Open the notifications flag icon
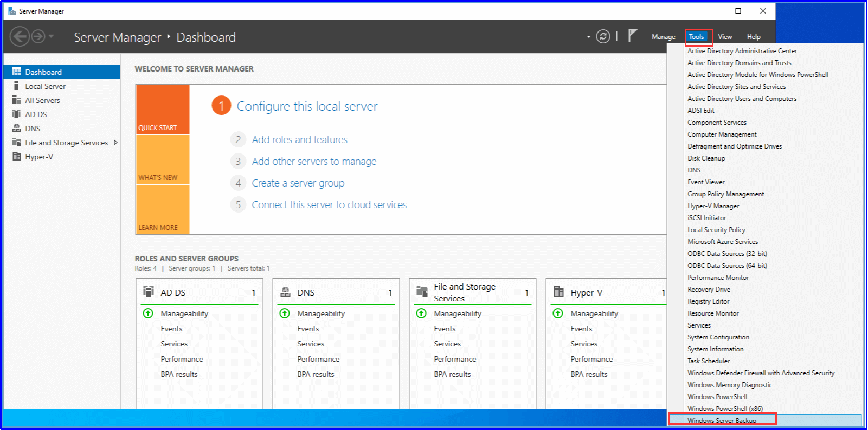 [x=632, y=36]
